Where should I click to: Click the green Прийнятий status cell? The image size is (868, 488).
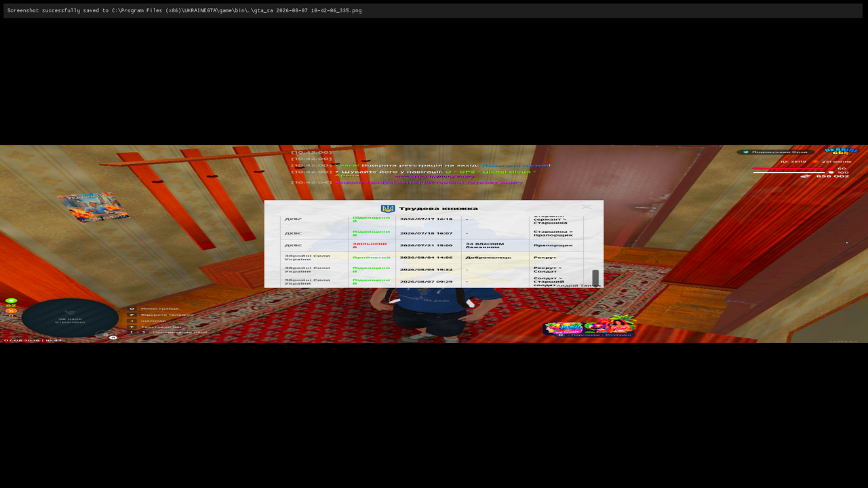pyautogui.click(x=371, y=258)
